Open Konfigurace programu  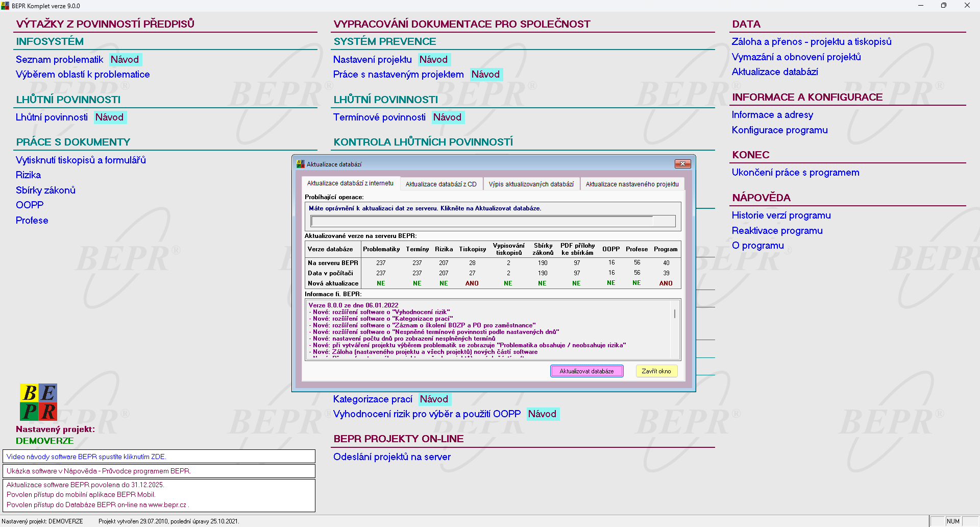tap(780, 130)
